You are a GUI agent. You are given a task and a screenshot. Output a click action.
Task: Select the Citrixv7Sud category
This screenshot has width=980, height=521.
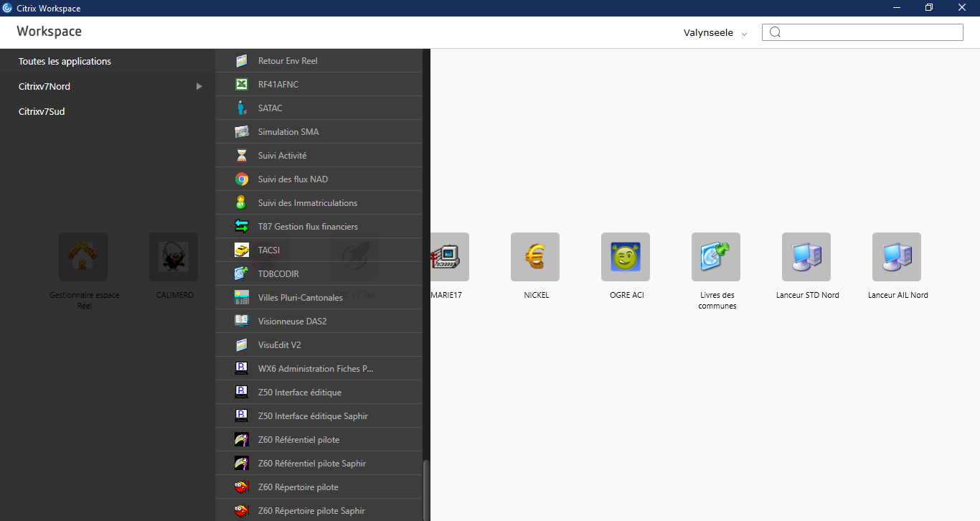[x=42, y=111]
